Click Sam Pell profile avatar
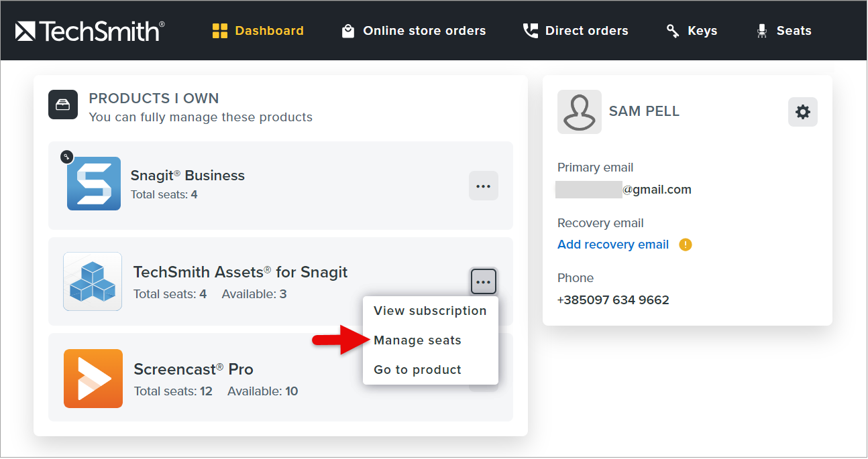 point(579,112)
